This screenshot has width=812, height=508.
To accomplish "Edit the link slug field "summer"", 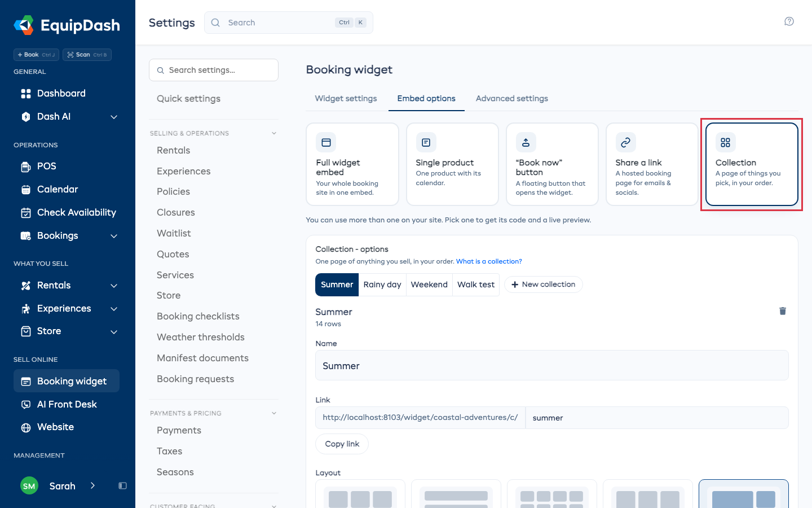I will pyautogui.click(x=657, y=418).
